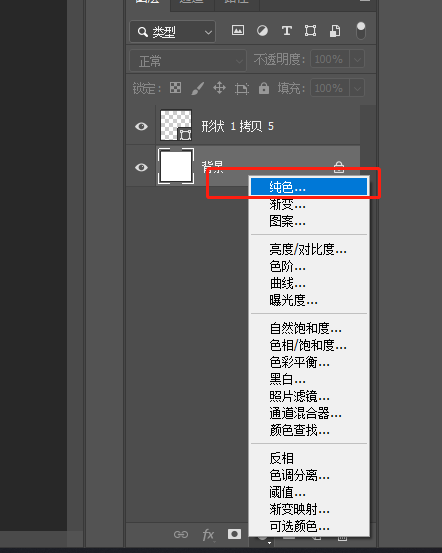Add 色相/饱和度... adjustment layer
The image size is (442, 553).
tap(309, 345)
